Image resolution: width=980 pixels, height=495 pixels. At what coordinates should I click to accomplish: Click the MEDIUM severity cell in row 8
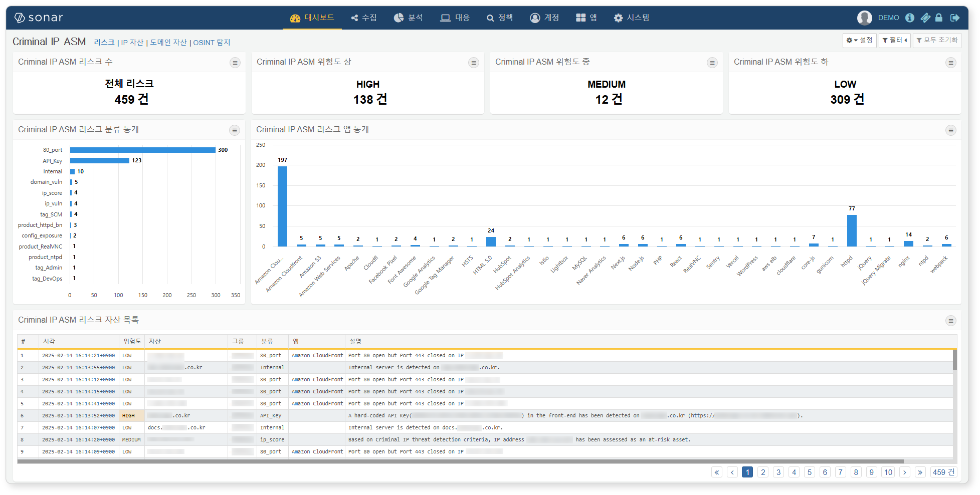pyautogui.click(x=132, y=440)
